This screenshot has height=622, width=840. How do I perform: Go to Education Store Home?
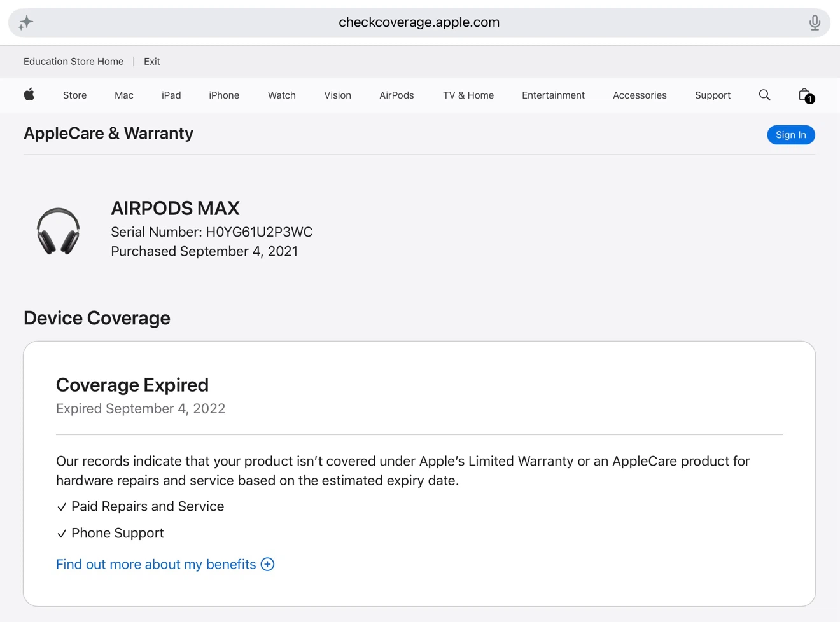click(x=74, y=62)
